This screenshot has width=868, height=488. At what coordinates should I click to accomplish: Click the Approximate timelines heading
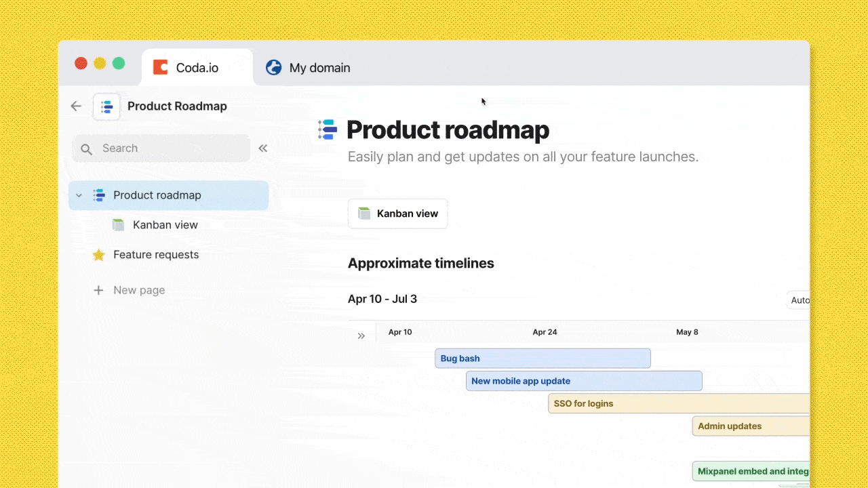[x=421, y=263]
